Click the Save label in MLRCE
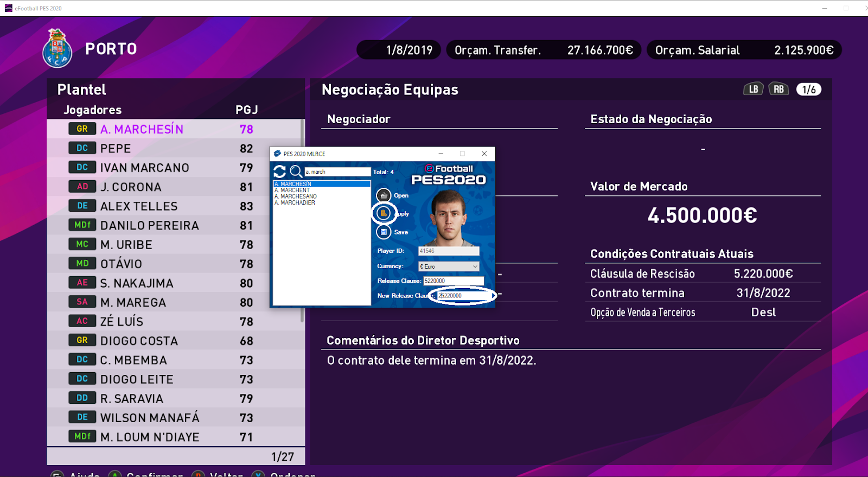Viewport: 868px width, 477px height. [401, 232]
